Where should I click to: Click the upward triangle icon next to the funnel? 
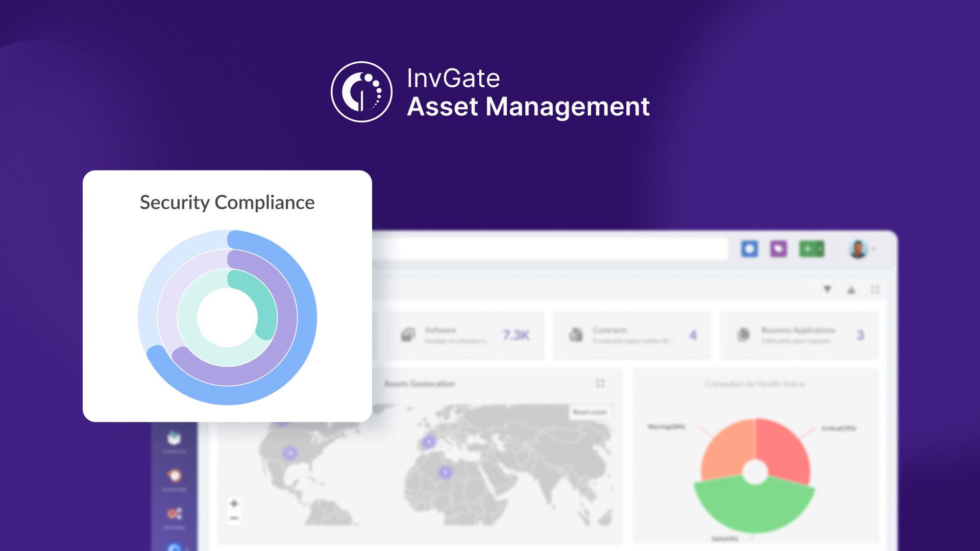851,289
